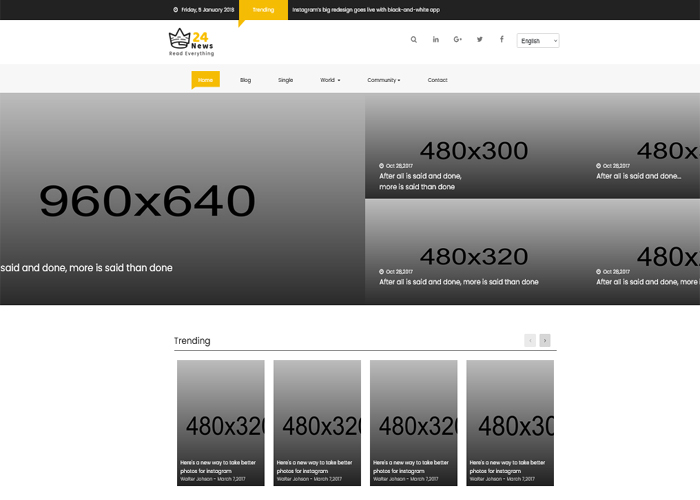Image resolution: width=700 pixels, height=500 pixels.
Task: Open the Single menu item
Action: 286,80
